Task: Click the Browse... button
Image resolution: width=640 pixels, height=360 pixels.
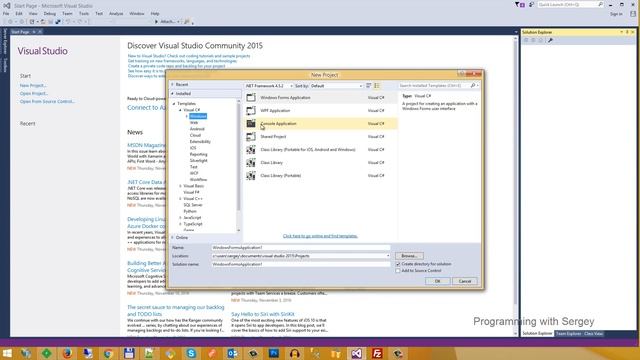Action: click(x=409, y=256)
